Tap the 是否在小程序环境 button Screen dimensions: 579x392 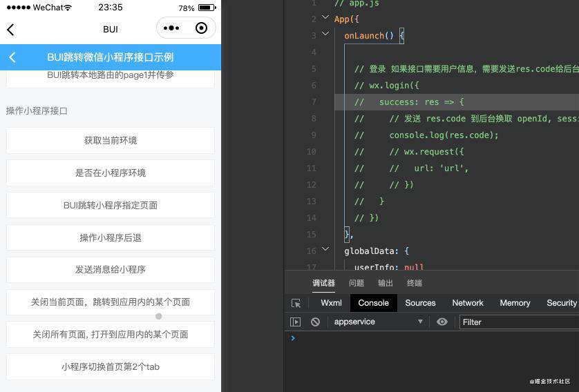111,173
